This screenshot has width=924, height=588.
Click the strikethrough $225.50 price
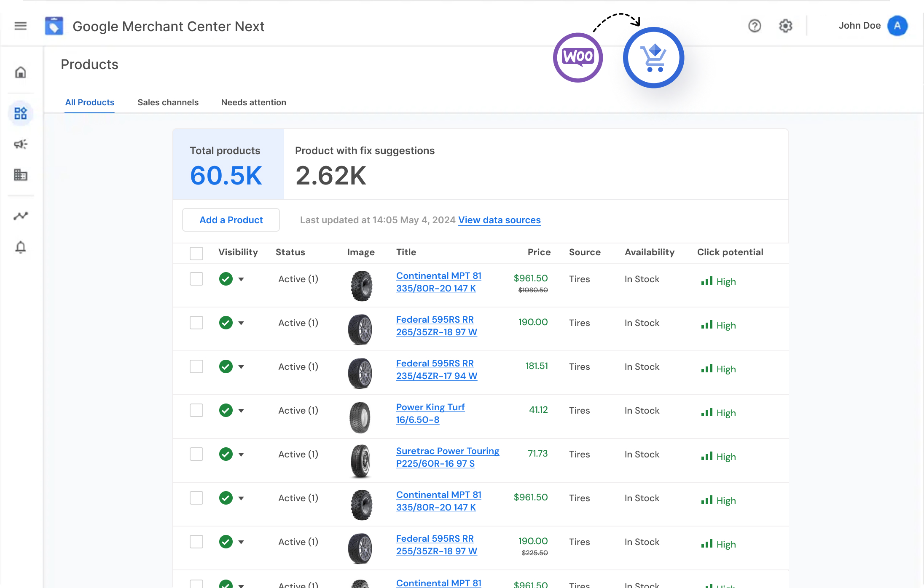(x=535, y=553)
